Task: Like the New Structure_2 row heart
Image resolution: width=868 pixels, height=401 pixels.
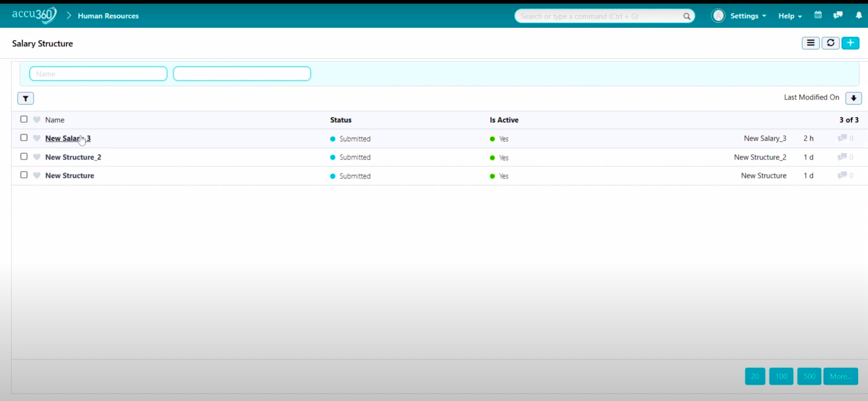Action: tap(37, 157)
